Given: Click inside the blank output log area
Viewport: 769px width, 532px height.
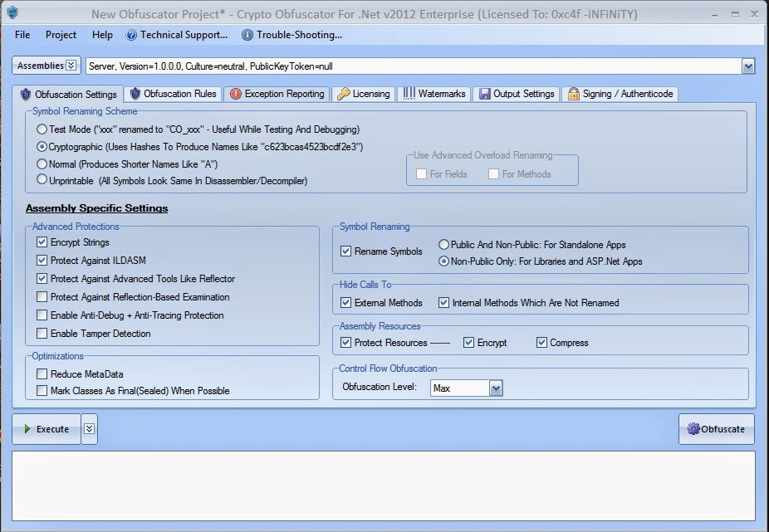Looking at the screenshot, I should (382, 486).
